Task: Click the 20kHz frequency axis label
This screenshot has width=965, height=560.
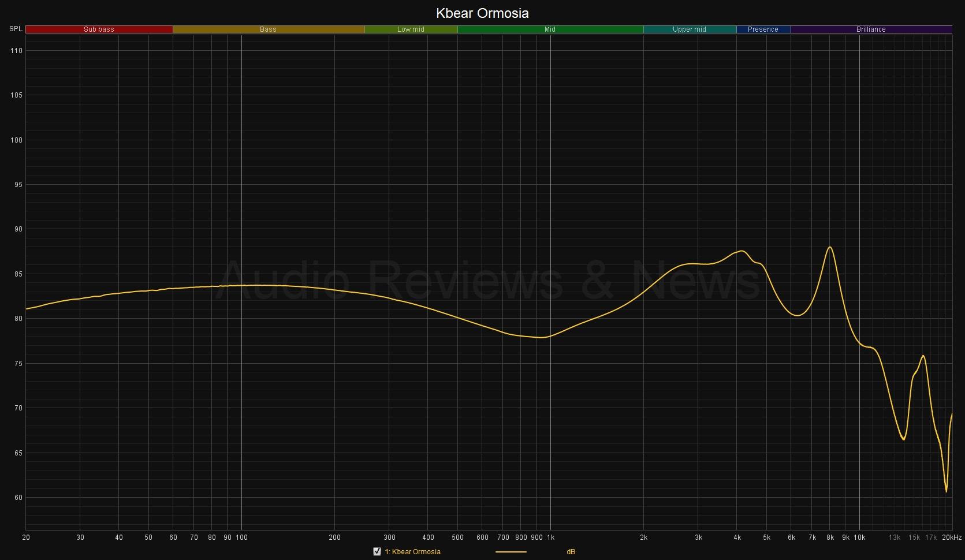Action: pos(952,537)
